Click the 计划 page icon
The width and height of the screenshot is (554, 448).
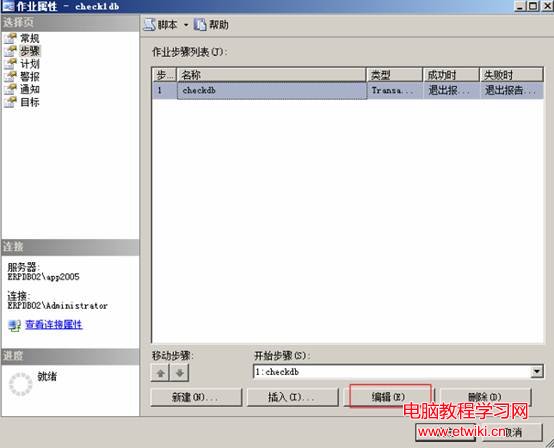11,64
